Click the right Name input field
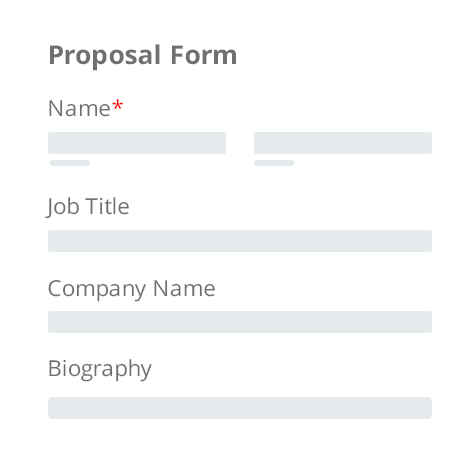 point(343,143)
